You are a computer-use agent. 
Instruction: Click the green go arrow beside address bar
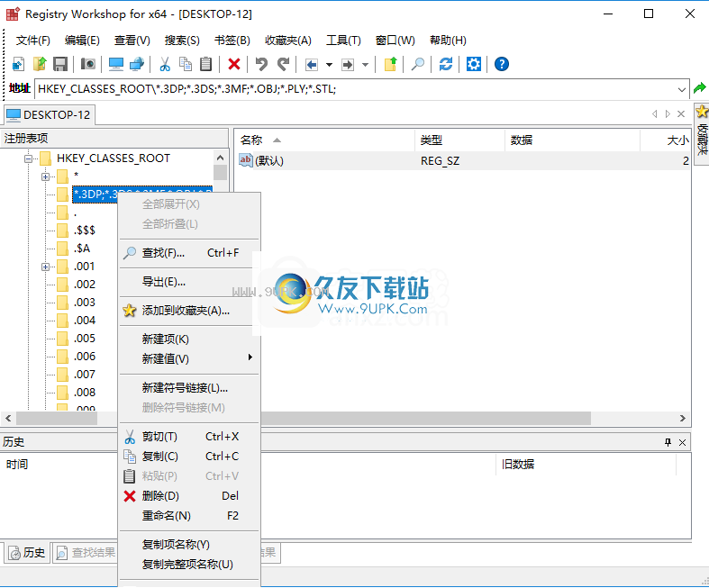point(699,88)
